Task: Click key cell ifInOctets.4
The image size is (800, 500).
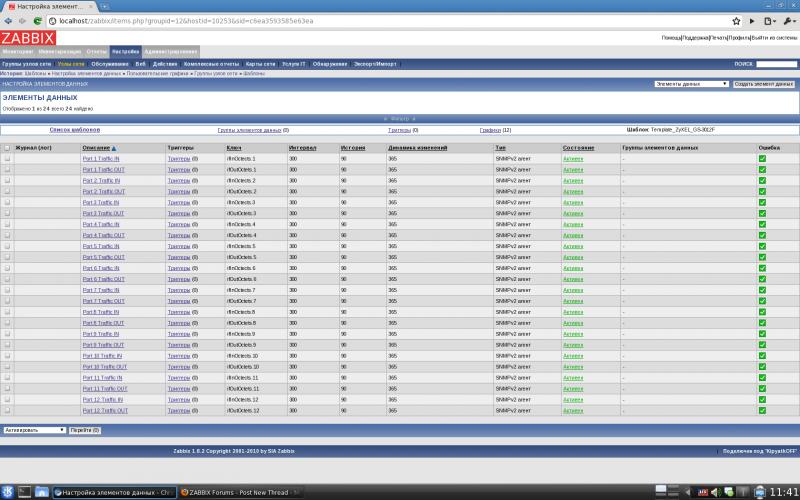Action: 241,224
